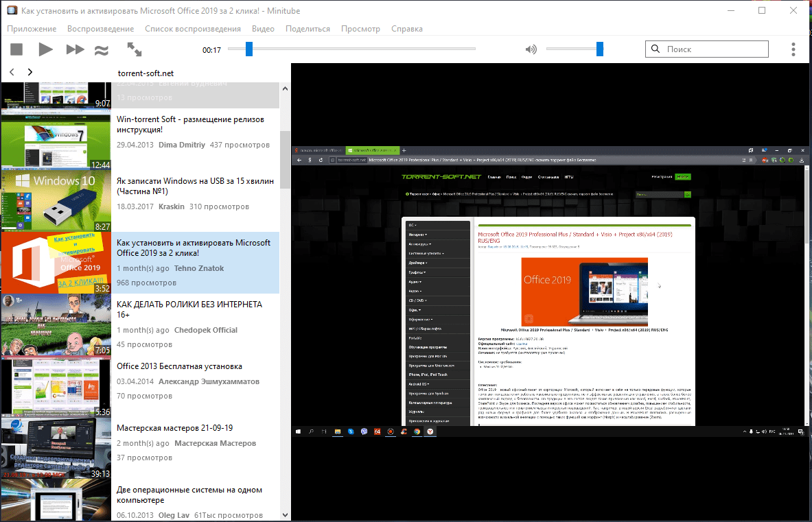Click the Minitube app icon in title bar
The height and width of the screenshot is (522, 812).
point(12,10)
